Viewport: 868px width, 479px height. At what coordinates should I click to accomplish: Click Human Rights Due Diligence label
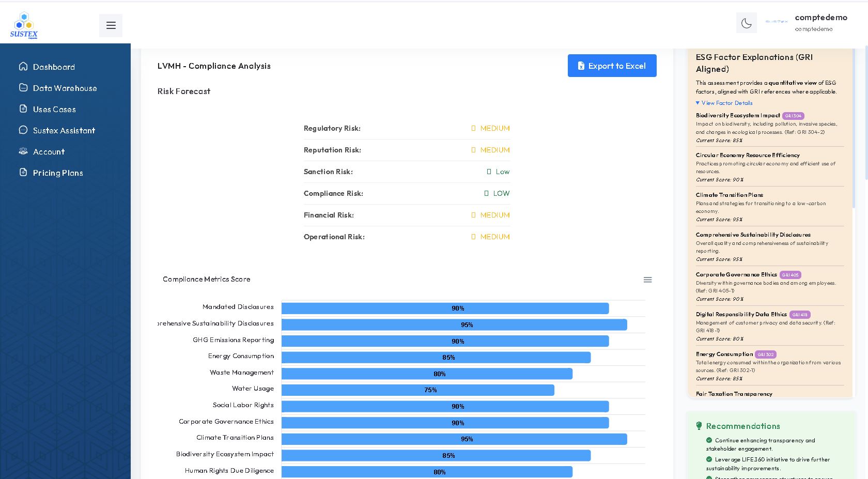[229, 471]
